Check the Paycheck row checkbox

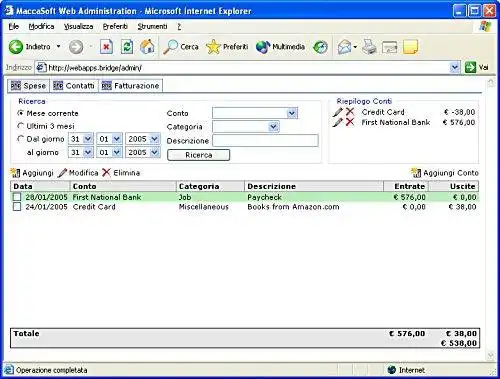[x=17, y=197]
